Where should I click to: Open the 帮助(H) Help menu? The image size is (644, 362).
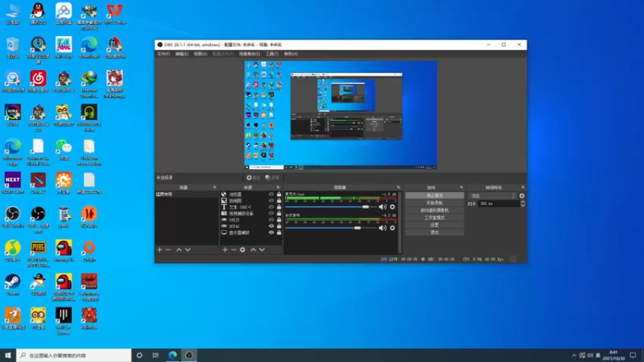[291, 54]
